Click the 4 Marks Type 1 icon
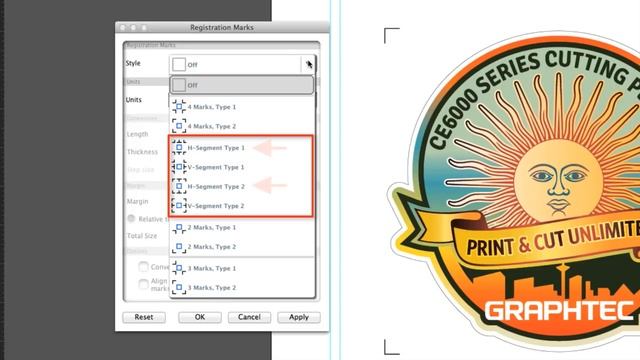Viewport: 640px width, 360px height. click(179, 107)
